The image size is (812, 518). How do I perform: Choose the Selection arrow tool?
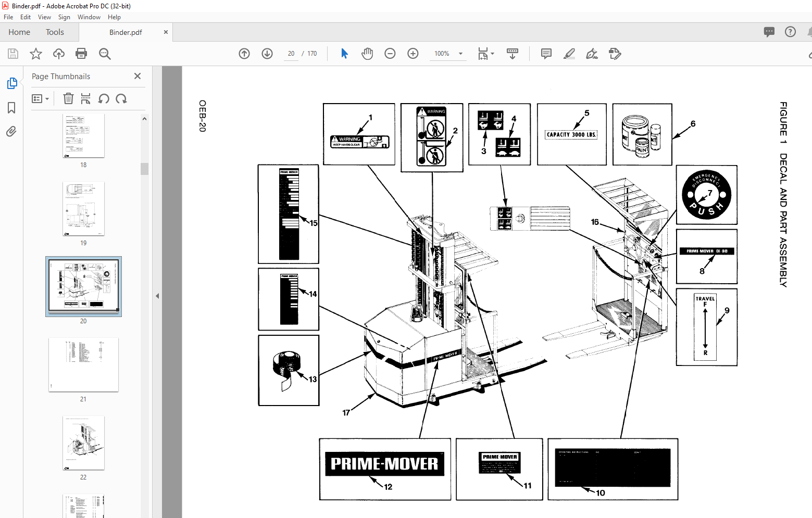[x=344, y=54]
